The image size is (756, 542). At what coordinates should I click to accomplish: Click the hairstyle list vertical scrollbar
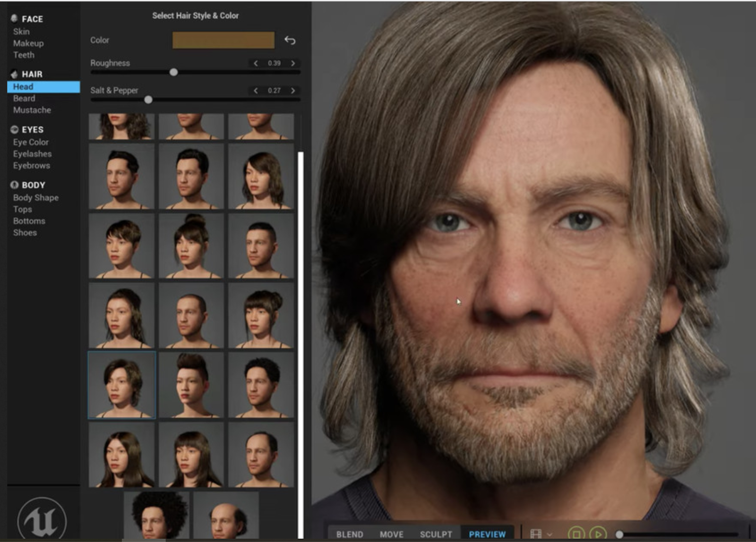tap(301, 345)
